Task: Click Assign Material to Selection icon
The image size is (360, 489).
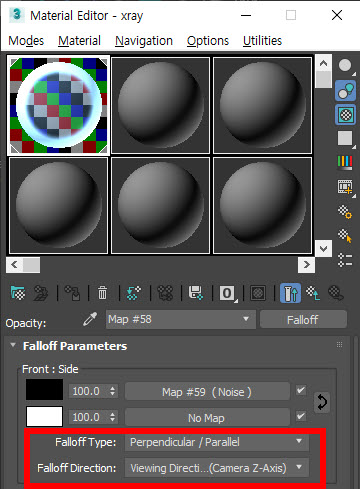Action: tap(72, 293)
